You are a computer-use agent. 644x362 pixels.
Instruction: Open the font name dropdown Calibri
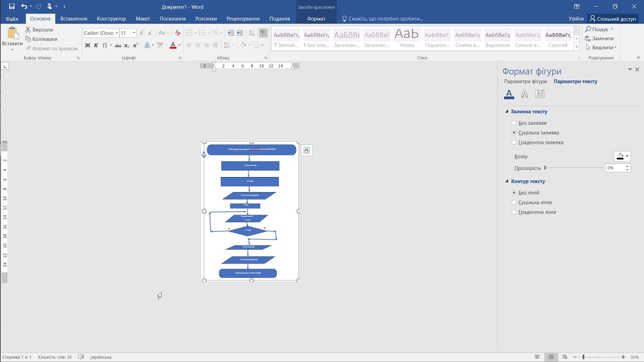point(117,33)
